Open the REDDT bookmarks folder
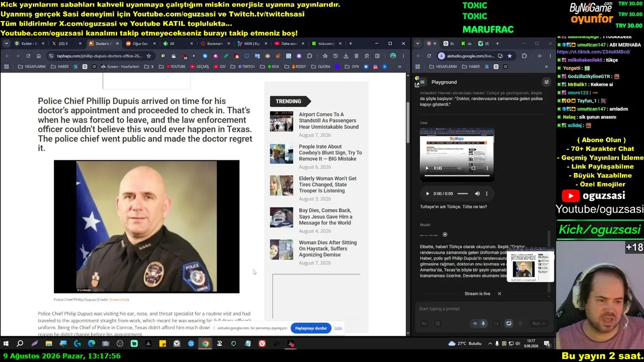 pos(295,67)
